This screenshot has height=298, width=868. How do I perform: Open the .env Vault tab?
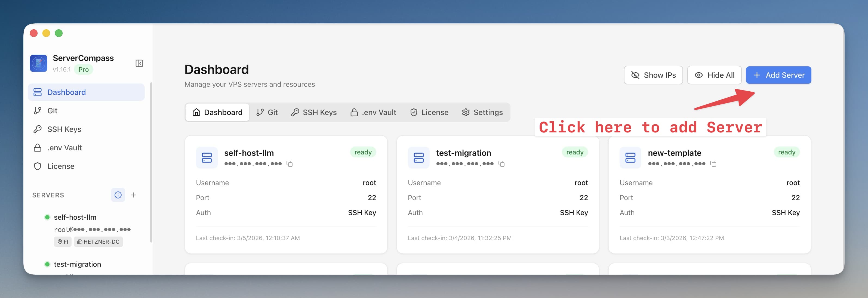tap(373, 112)
